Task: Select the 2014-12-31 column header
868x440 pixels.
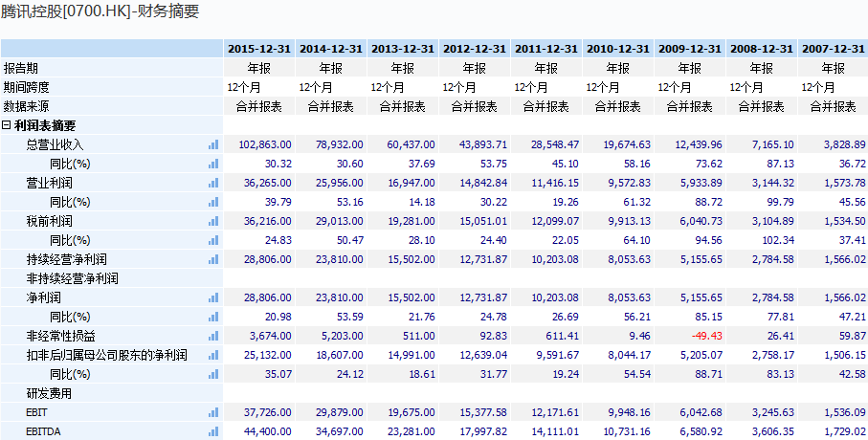Action: (331, 49)
